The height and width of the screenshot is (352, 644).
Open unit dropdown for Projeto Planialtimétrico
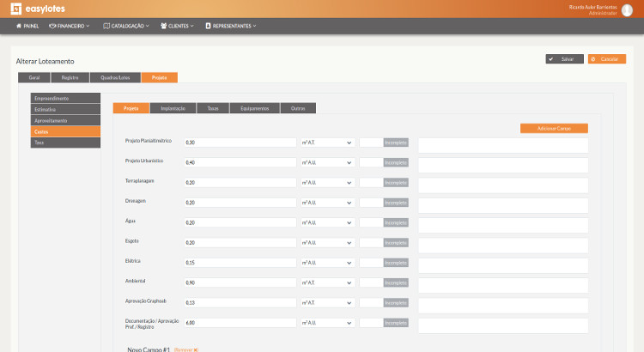click(x=327, y=143)
